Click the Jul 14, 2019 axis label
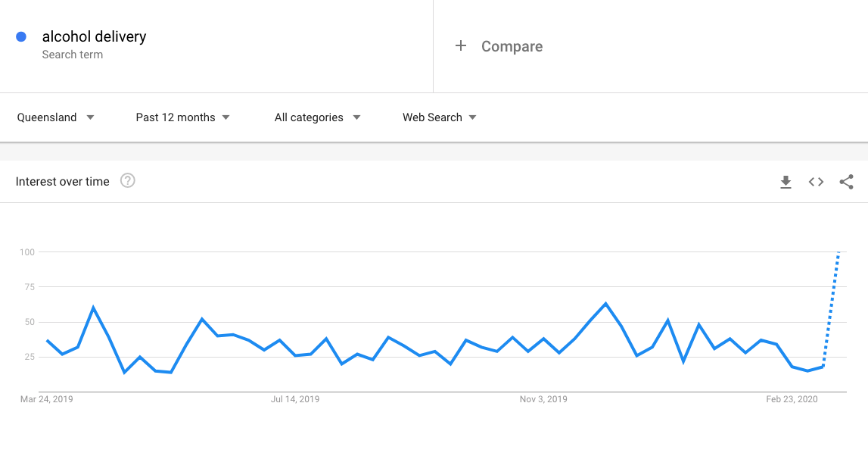Screen dimensions: 868x453 click(x=295, y=399)
